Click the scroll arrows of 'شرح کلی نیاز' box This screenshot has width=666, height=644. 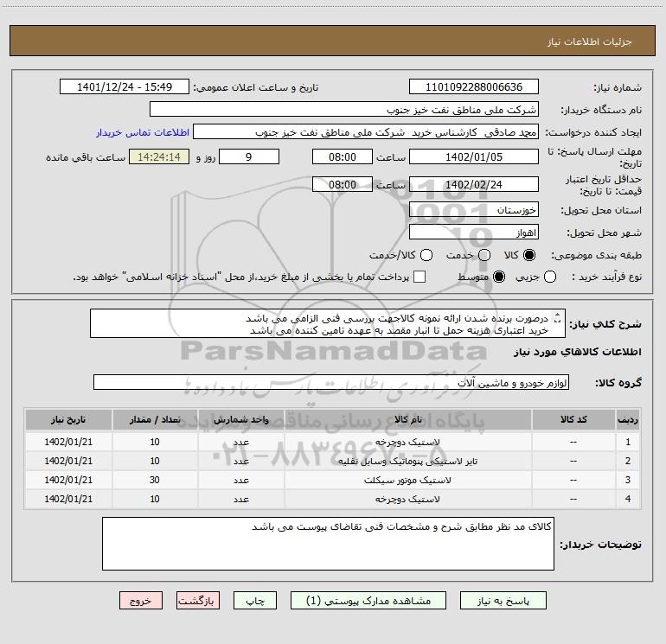(558, 318)
